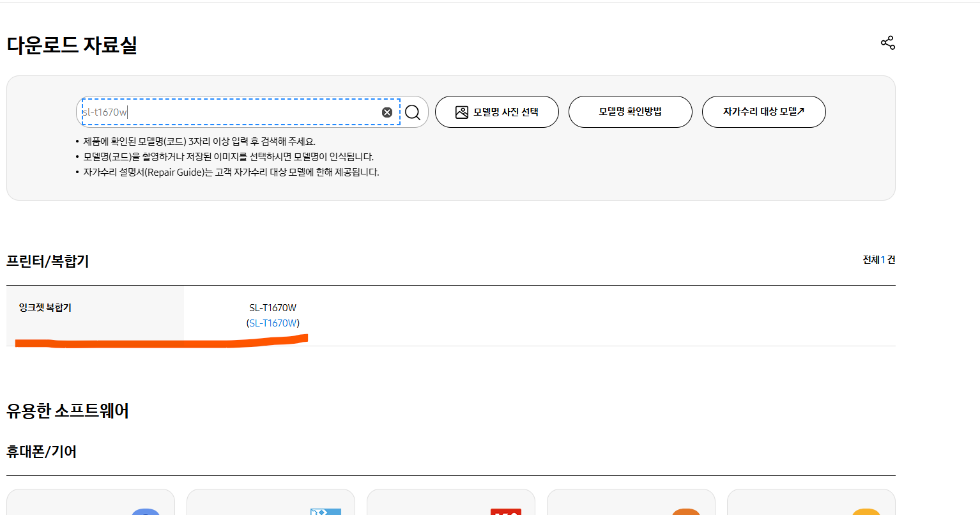The height and width of the screenshot is (515, 980).
Task: Clear the search field using the X icon
Action: 387,112
